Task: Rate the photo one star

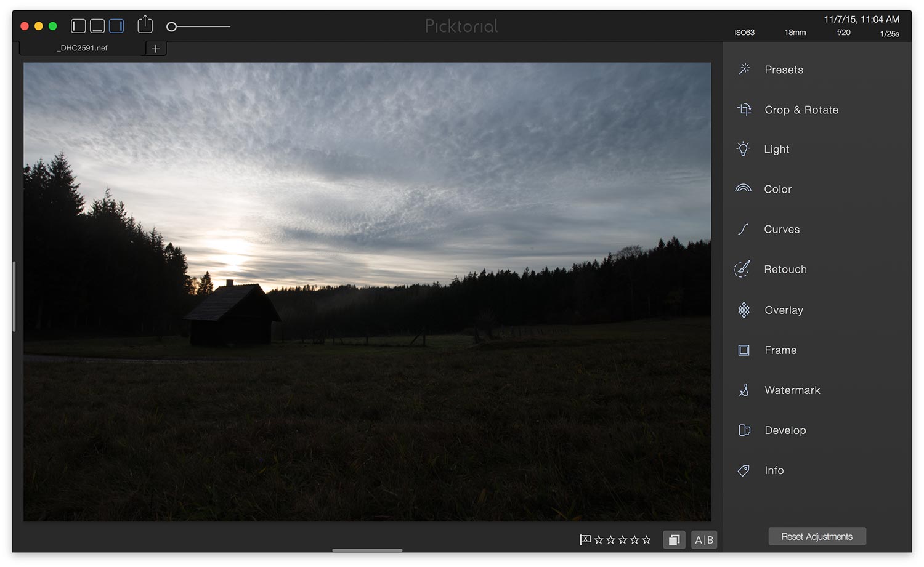Action: (599, 540)
